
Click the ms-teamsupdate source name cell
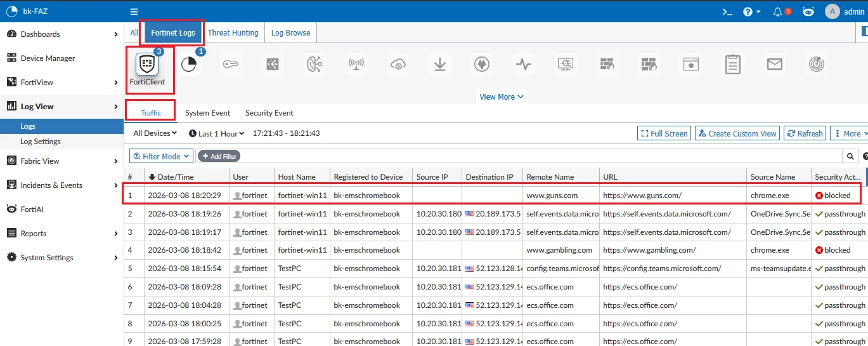pyautogui.click(x=779, y=269)
